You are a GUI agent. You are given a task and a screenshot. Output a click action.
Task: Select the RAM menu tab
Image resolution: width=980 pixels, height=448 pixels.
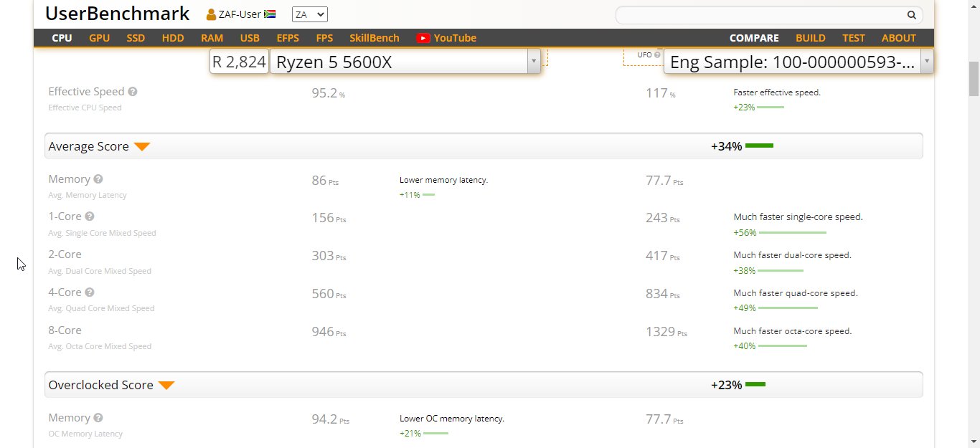pyautogui.click(x=212, y=38)
